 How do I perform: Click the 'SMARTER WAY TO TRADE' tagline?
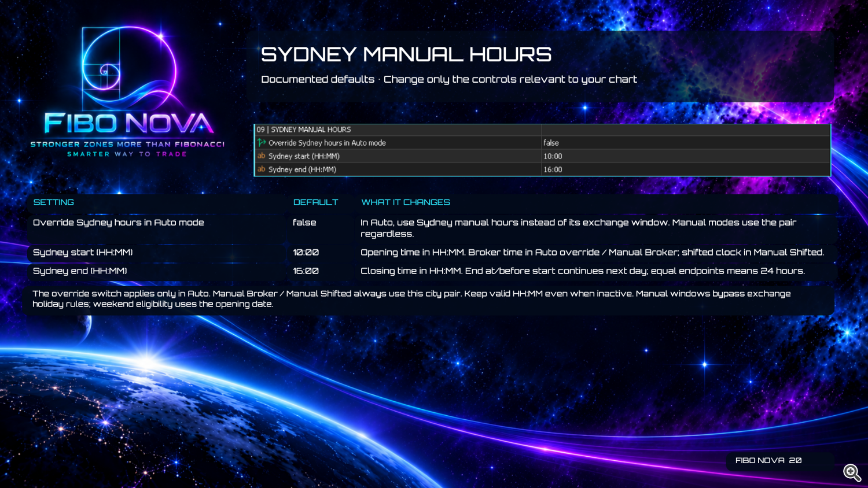coord(127,154)
